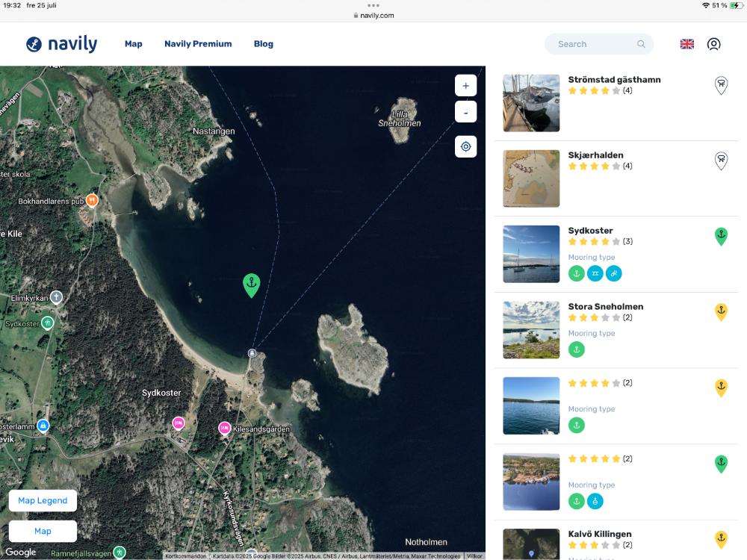Open Skjærhalden listing title
This screenshot has width=747, height=560.
(x=595, y=155)
